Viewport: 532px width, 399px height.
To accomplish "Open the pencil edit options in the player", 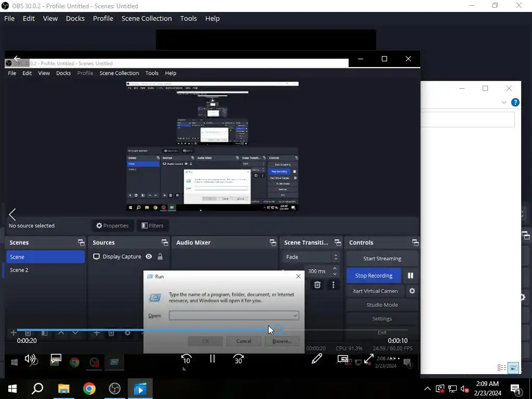I will click(316, 358).
